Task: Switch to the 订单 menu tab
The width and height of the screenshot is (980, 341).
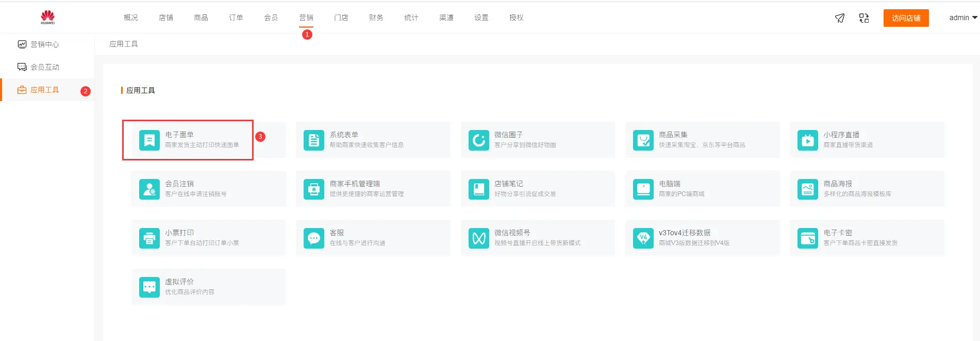Action: [236, 18]
